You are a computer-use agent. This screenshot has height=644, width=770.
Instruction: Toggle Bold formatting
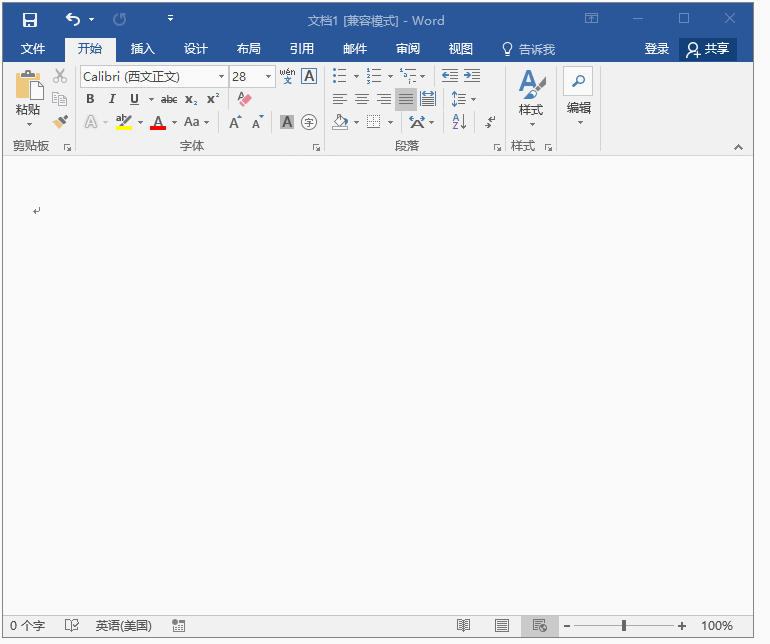(x=90, y=99)
